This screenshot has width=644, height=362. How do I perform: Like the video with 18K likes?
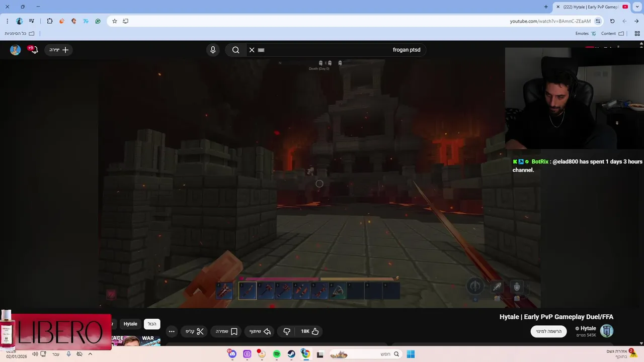tap(310, 331)
